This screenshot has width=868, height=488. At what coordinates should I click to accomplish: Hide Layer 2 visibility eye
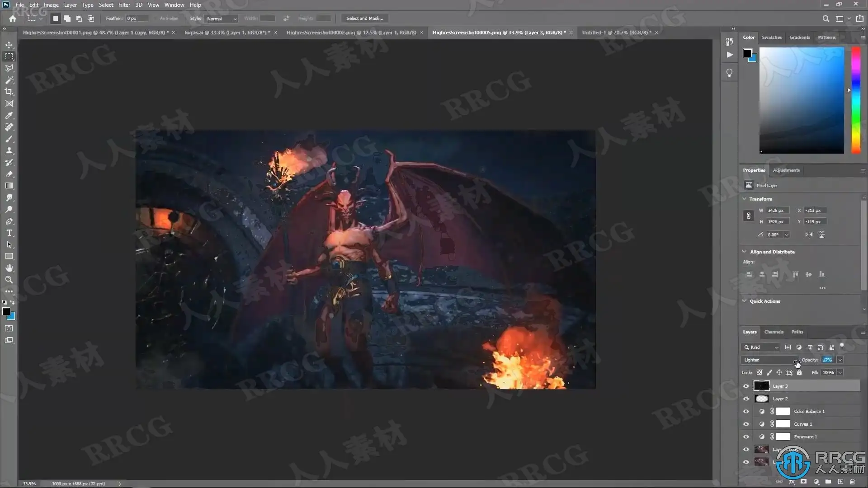[x=746, y=399]
